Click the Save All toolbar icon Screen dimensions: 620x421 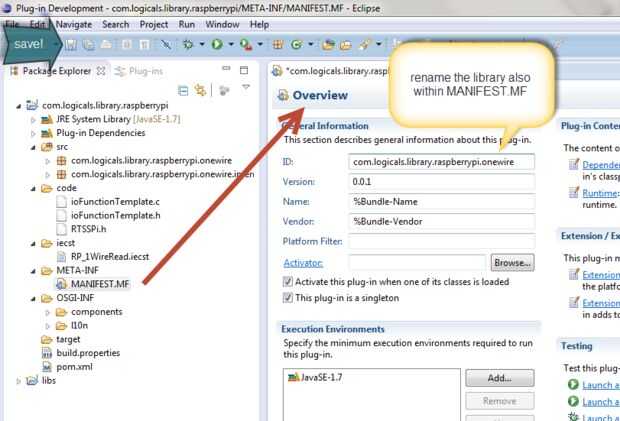click(x=89, y=44)
